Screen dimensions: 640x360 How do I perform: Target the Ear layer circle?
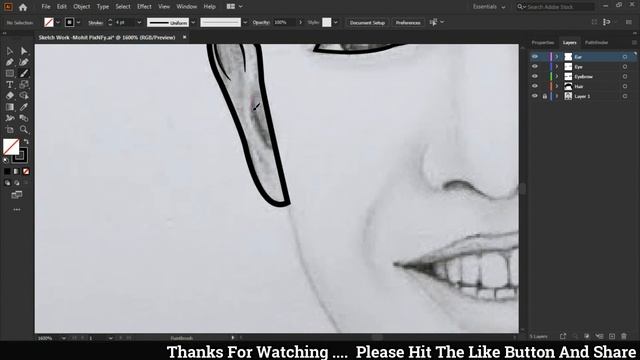pyautogui.click(x=625, y=57)
